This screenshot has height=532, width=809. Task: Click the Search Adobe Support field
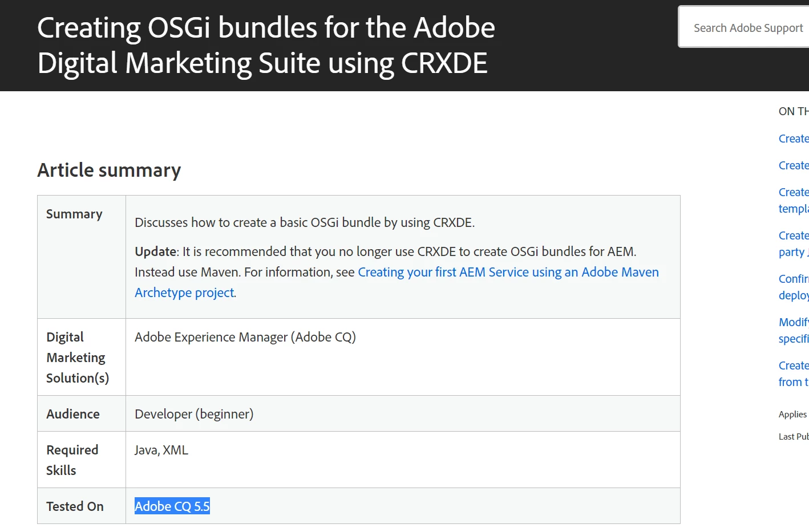click(747, 28)
